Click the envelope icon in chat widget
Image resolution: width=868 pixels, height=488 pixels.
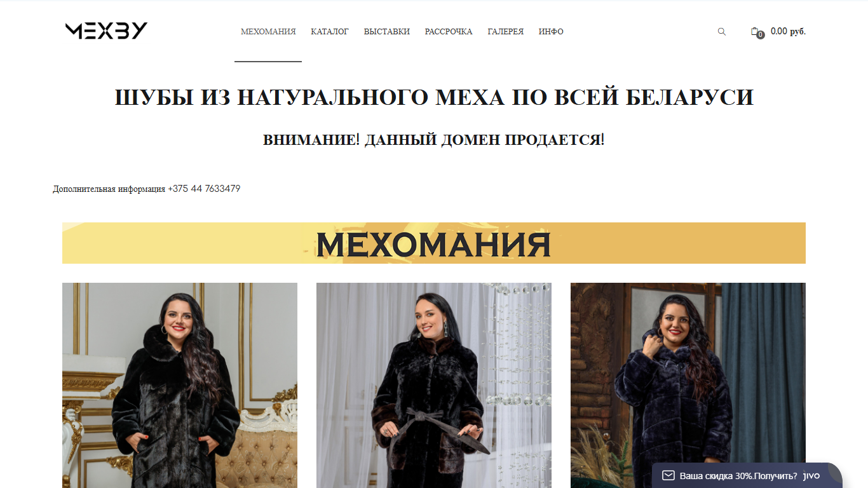[x=668, y=475]
